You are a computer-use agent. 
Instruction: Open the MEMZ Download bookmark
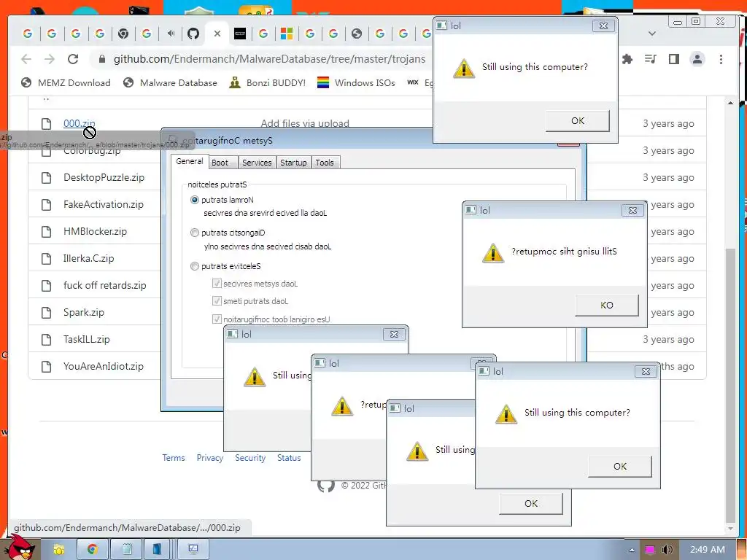(x=66, y=83)
